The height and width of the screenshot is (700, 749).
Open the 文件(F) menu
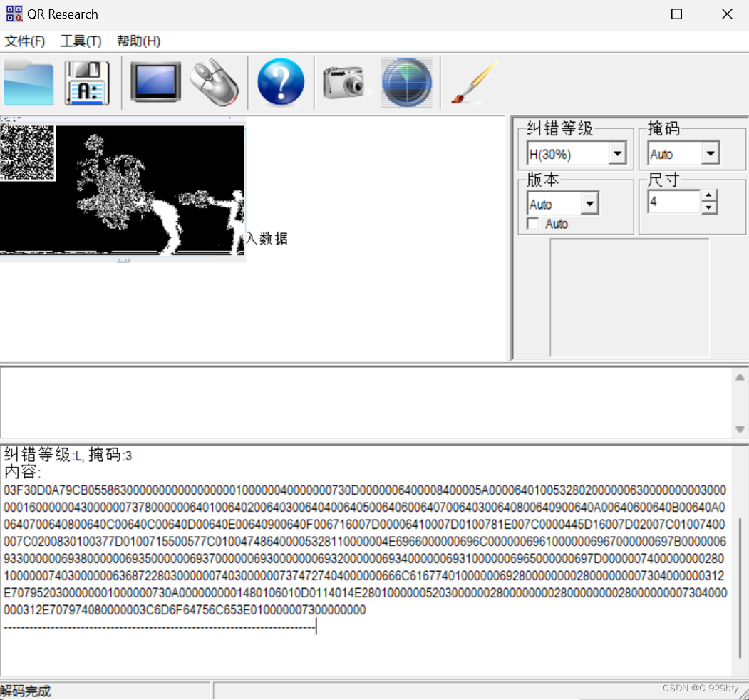point(24,41)
